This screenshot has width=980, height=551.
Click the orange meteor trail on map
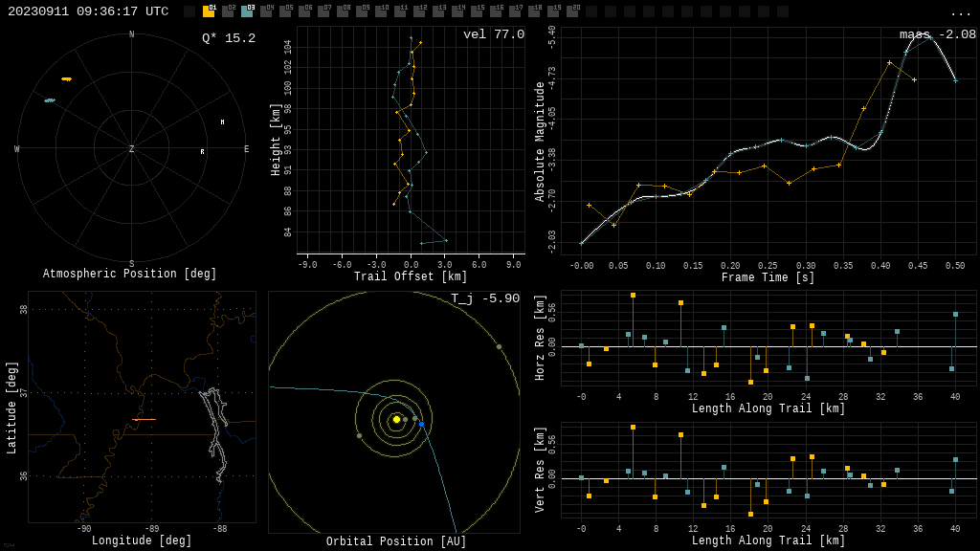pos(144,420)
